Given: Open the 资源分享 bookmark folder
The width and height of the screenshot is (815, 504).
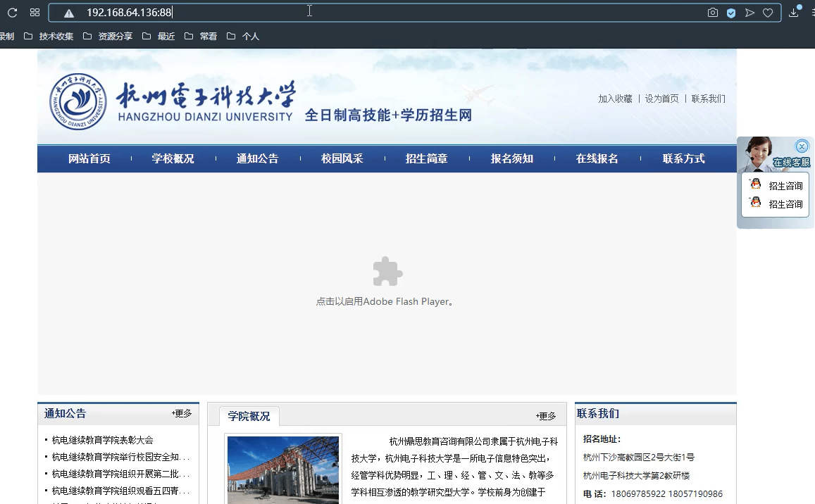Looking at the screenshot, I should pyautogui.click(x=108, y=37).
